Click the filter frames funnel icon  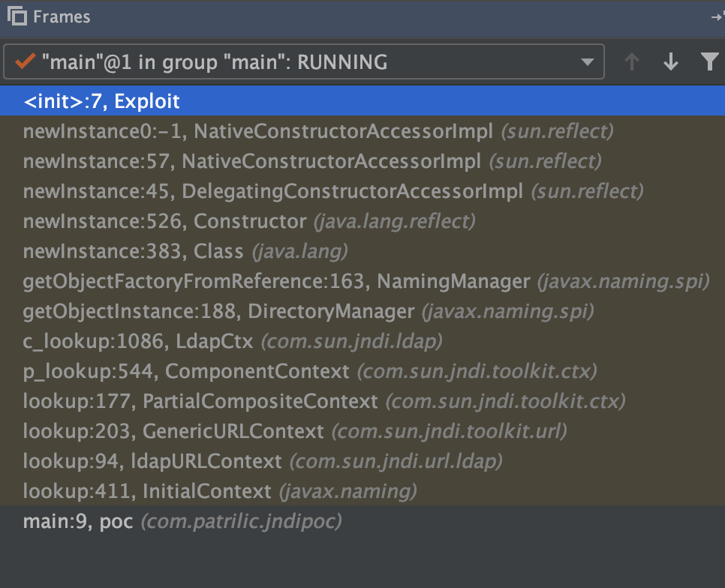pos(709,62)
